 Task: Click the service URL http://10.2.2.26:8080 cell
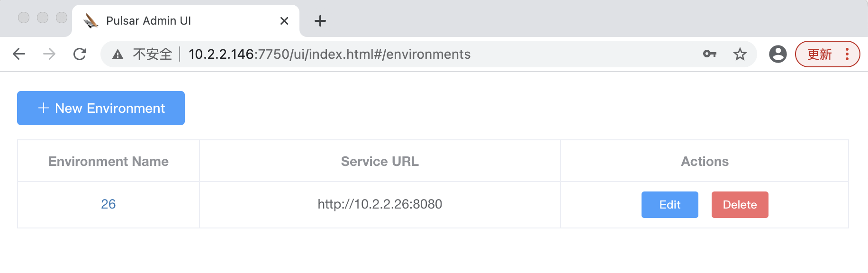point(380,204)
